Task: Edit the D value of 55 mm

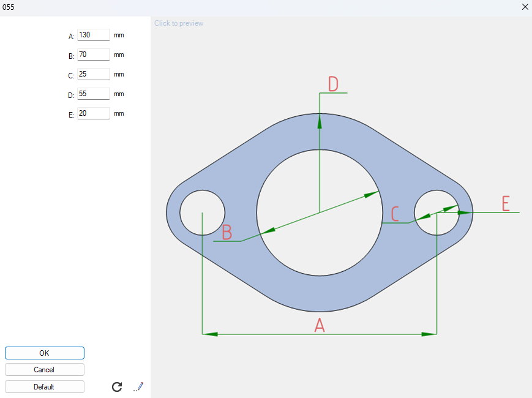Action: click(x=92, y=94)
